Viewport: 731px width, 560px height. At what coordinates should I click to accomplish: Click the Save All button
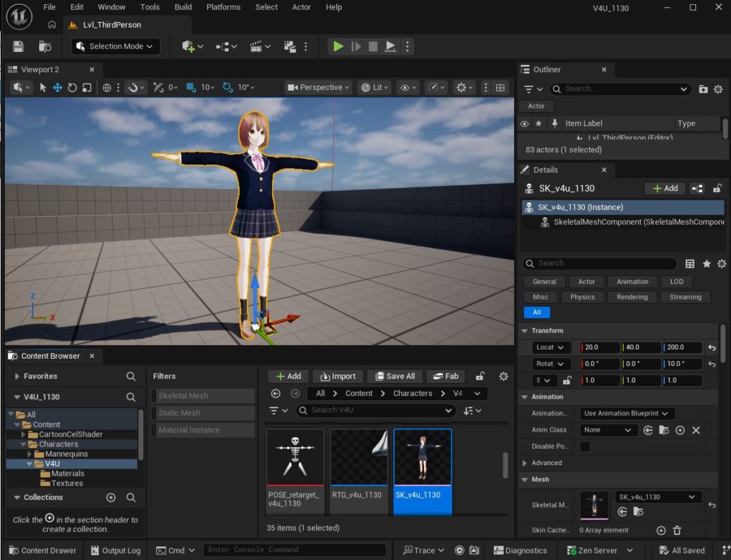[x=394, y=376]
